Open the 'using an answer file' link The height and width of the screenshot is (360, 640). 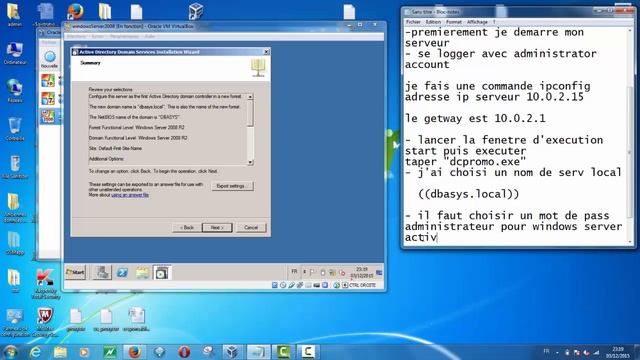point(130,195)
